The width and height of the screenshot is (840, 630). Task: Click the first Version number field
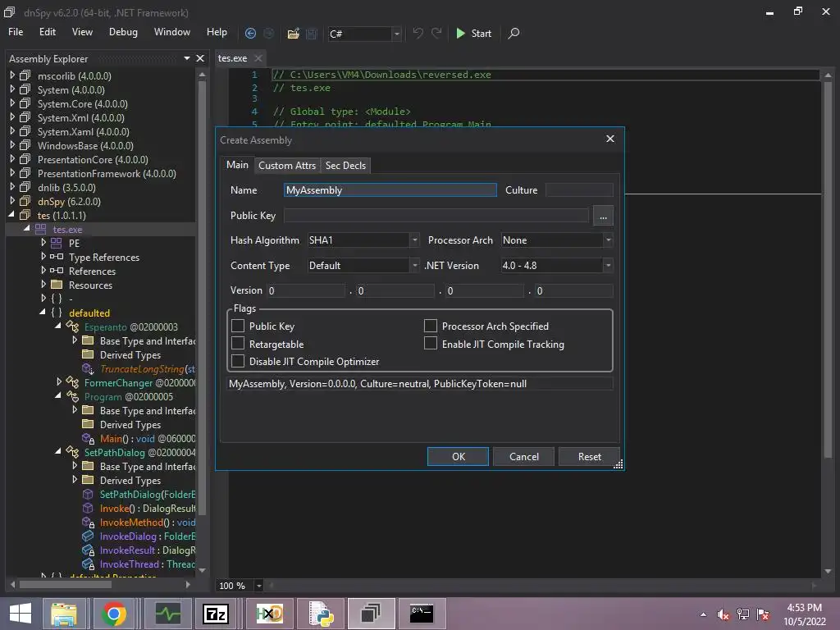pyautogui.click(x=307, y=290)
